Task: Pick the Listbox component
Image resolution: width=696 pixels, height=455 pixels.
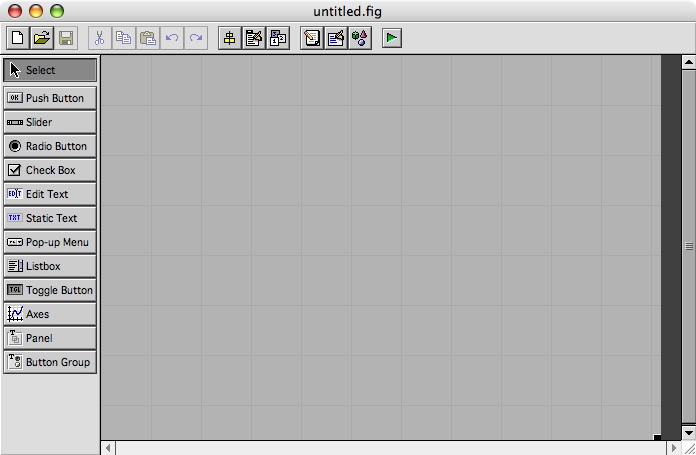Action: tap(50, 266)
